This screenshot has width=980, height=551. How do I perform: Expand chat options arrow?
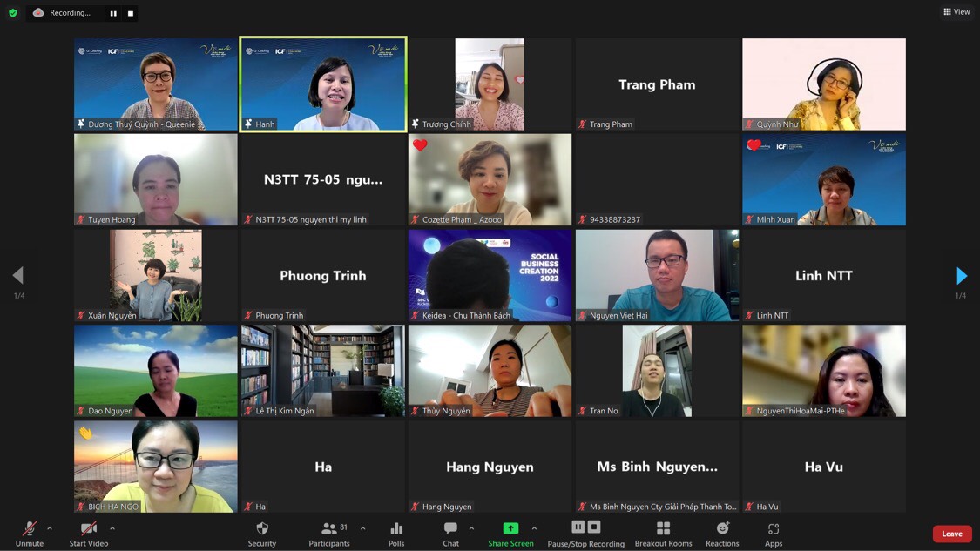(471, 528)
